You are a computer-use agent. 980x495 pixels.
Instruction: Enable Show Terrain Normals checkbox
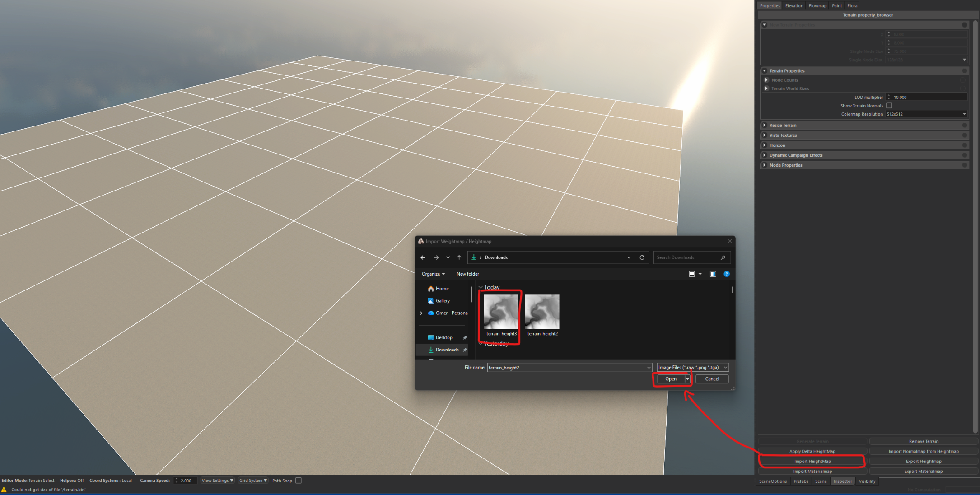889,106
